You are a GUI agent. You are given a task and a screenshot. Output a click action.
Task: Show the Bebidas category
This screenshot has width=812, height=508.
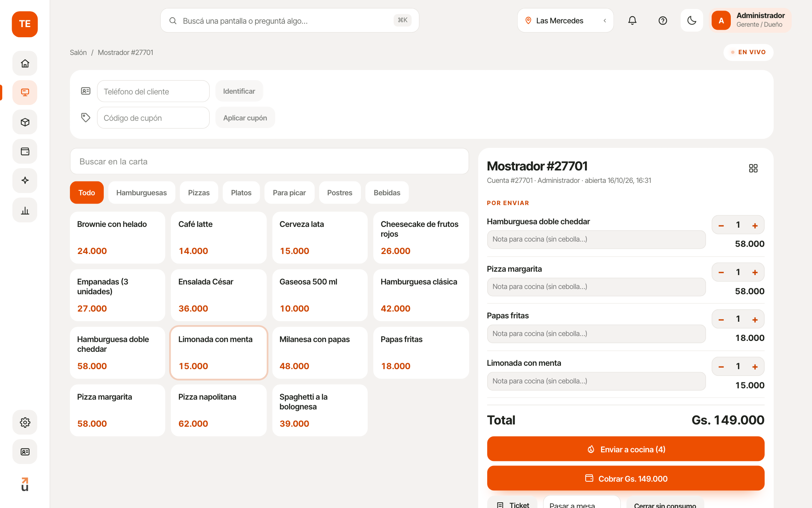click(x=387, y=193)
